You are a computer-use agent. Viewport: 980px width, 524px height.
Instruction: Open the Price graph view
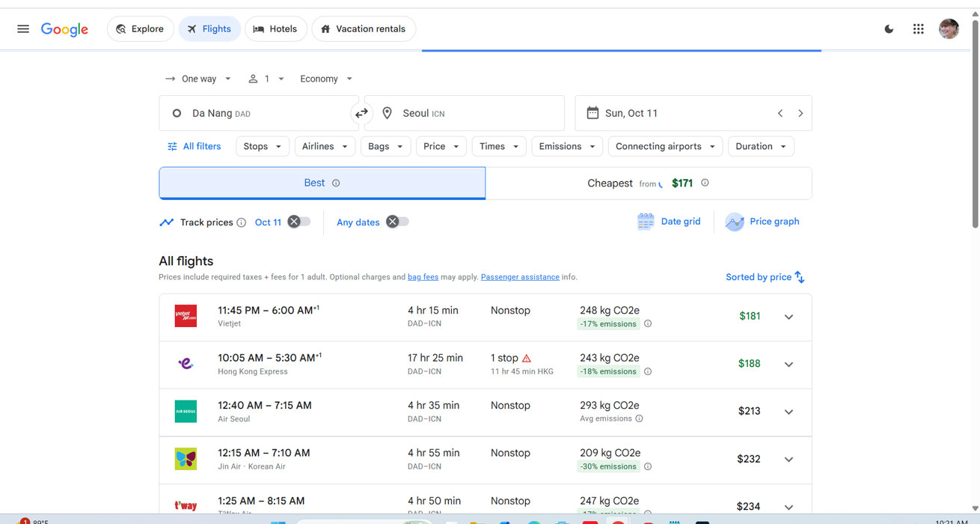[x=762, y=222]
